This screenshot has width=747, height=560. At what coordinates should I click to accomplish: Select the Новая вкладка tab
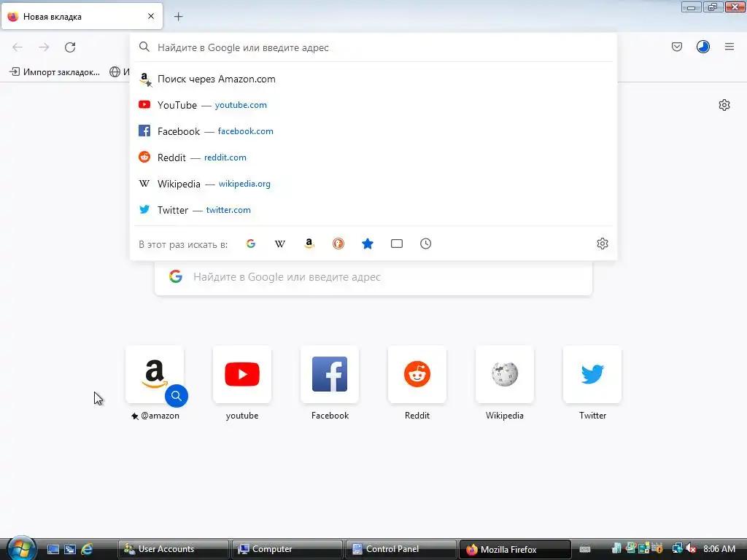[82, 16]
